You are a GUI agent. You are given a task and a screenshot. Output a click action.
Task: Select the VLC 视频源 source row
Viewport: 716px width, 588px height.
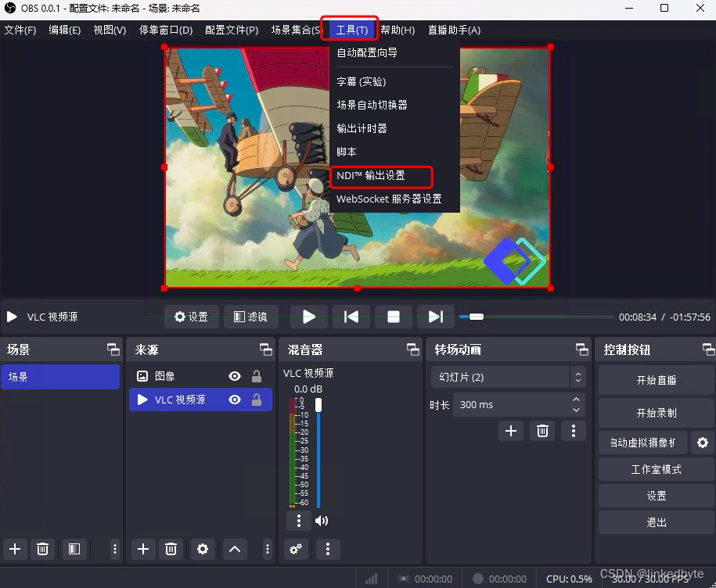[x=200, y=400]
